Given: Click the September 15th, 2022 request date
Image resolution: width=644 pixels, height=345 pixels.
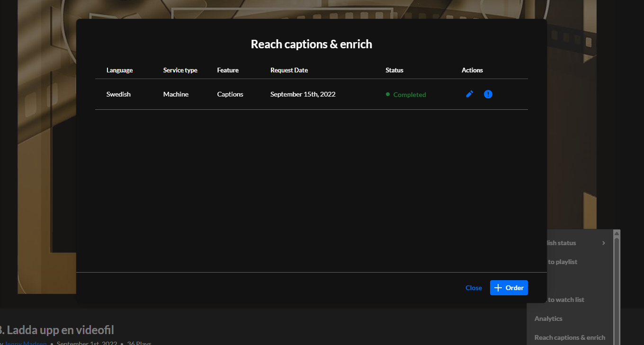Looking at the screenshot, I should click(303, 94).
